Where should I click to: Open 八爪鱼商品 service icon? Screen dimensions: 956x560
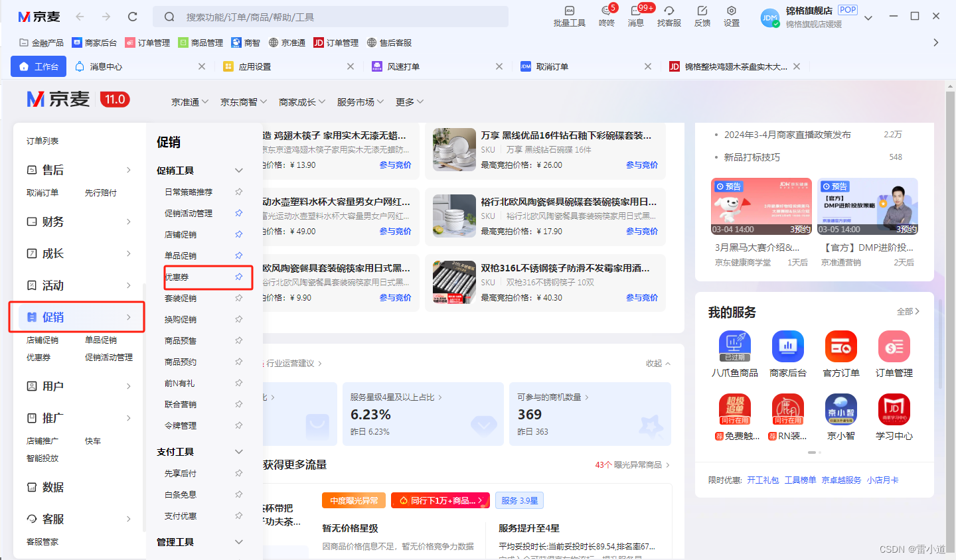[734, 346]
